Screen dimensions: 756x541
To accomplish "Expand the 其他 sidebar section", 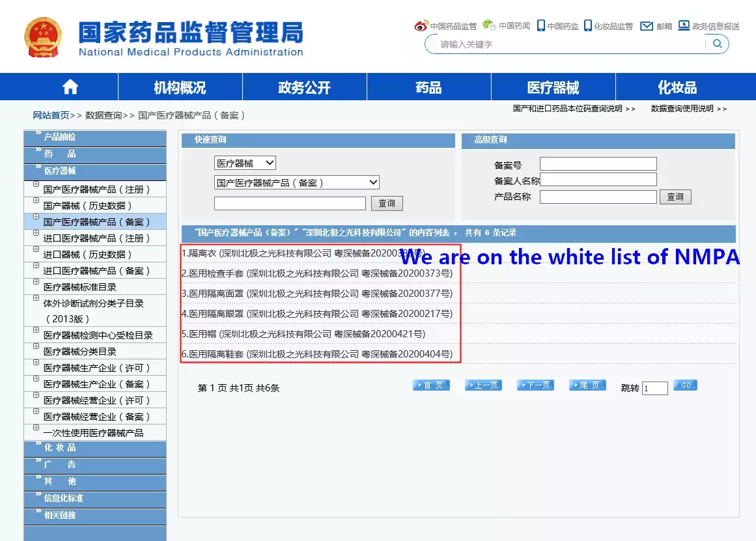I will click(x=95, y=481).
